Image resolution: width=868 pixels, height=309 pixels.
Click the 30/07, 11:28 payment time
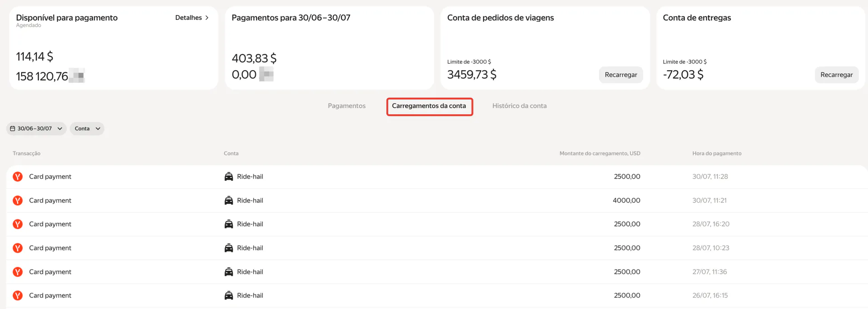(x=710, y=176)
